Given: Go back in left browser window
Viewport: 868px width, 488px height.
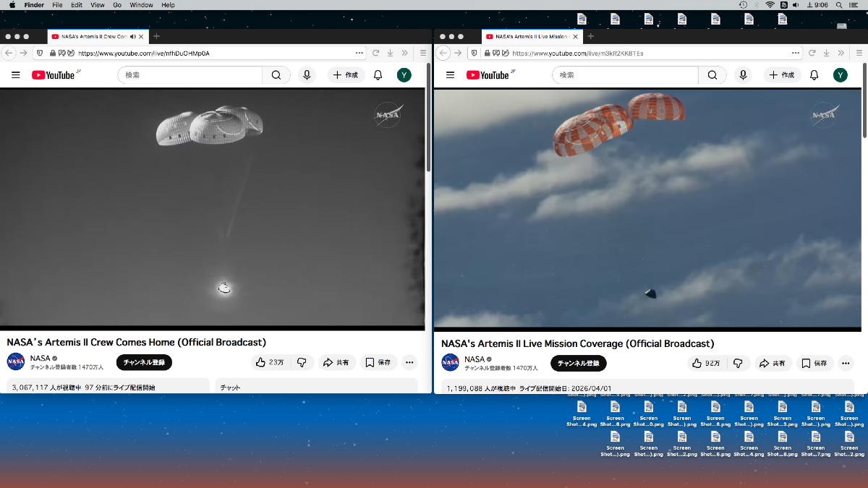Looking at the screenshot, I should click(x=9, y=53).
